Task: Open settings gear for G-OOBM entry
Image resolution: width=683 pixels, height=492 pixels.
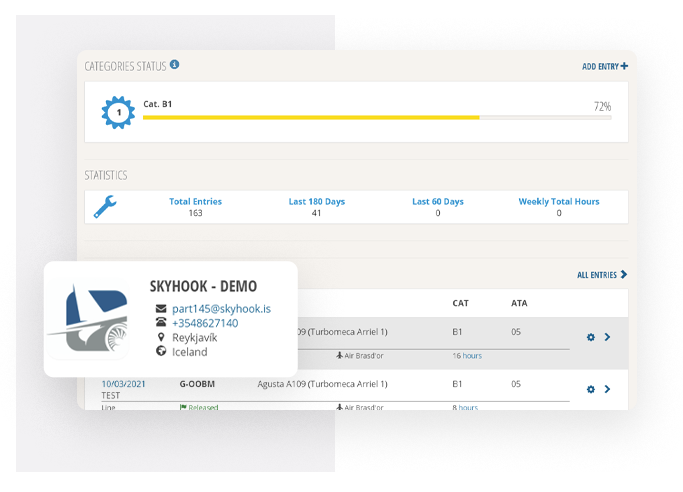Action: coord(590,389)
